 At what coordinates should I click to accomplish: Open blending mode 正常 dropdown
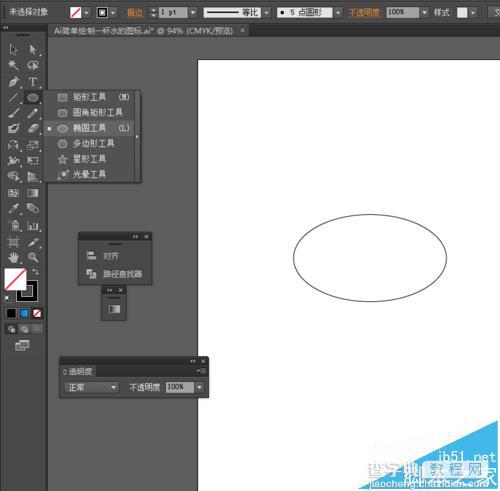click(91, 387)
